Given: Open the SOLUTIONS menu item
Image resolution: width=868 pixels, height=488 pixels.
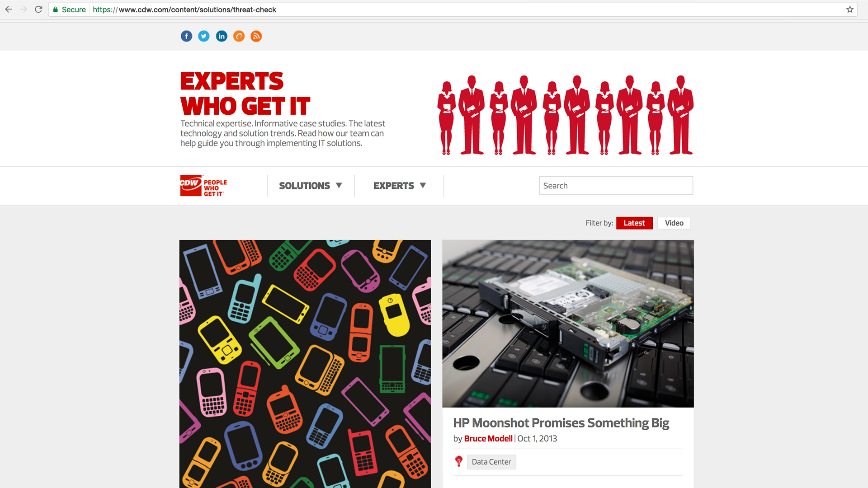Looking at the screenshot, I should (305, 186).
